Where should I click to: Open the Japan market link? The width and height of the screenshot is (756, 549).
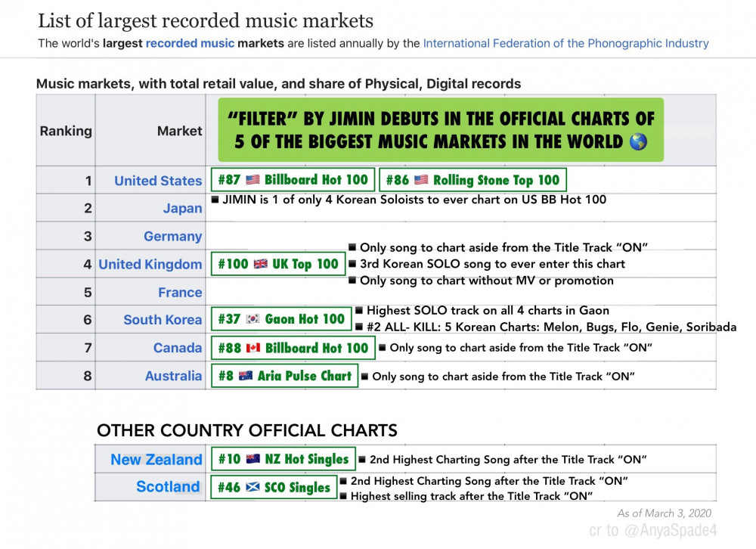point(182,209)
